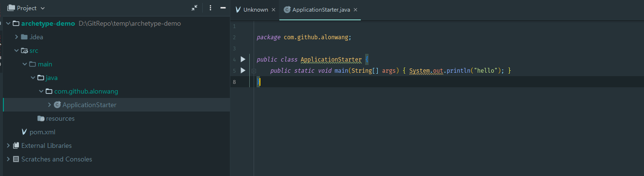Close the ApplicationStarter.java tab
This screenshot has height=176, width=644.
pos(355,10)
